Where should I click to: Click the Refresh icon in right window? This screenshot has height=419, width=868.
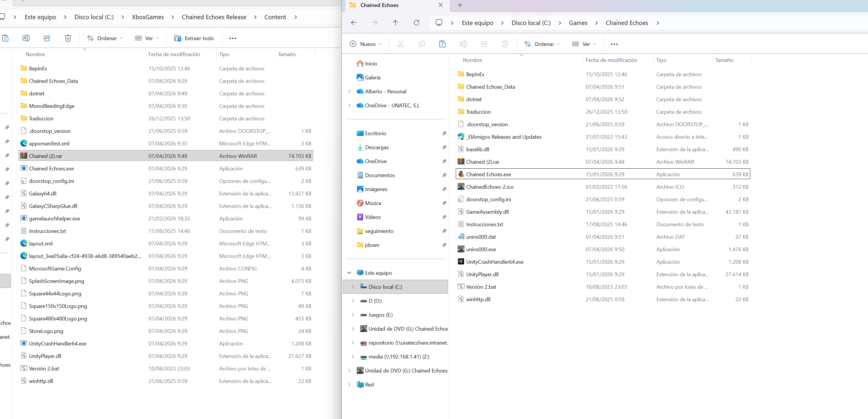417,23
